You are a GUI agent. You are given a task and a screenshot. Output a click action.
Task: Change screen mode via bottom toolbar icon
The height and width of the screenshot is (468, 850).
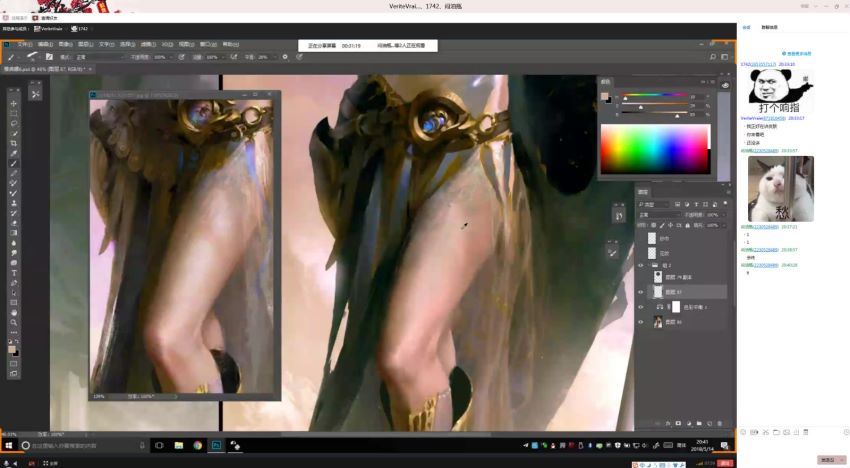pyautogui.click(x=14, y=373)
